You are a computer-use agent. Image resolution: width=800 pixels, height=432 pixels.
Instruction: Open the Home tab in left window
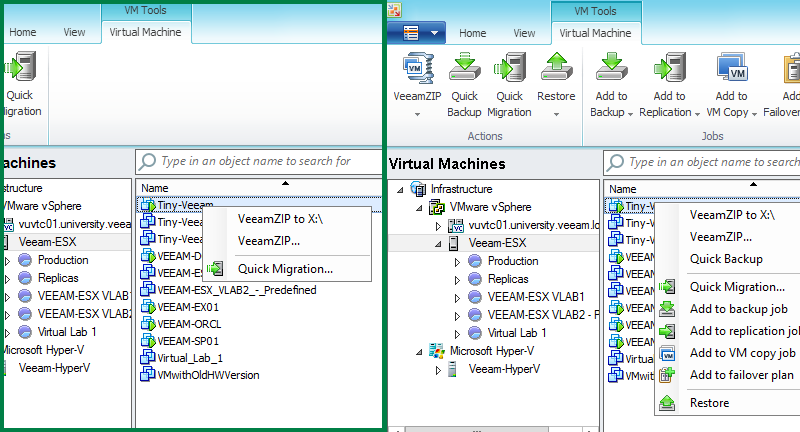point(22,32)
